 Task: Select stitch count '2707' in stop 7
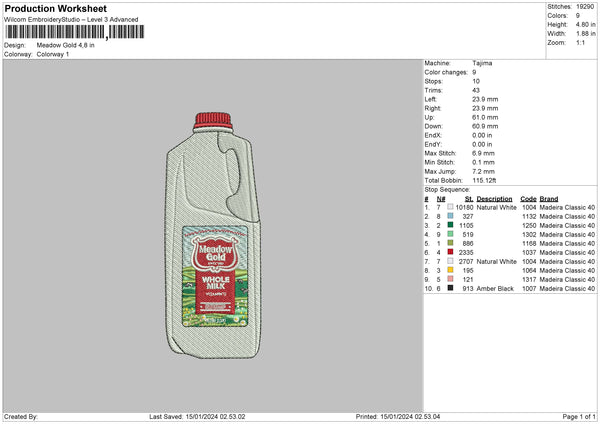tap(466, 261)
